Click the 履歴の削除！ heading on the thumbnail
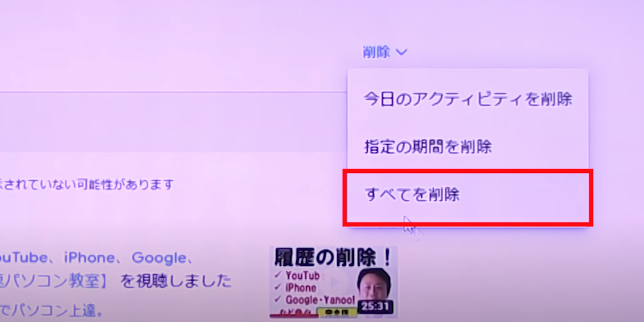This screenshot has height=322, width=644. pyautogui.click(x=333, y=258)
